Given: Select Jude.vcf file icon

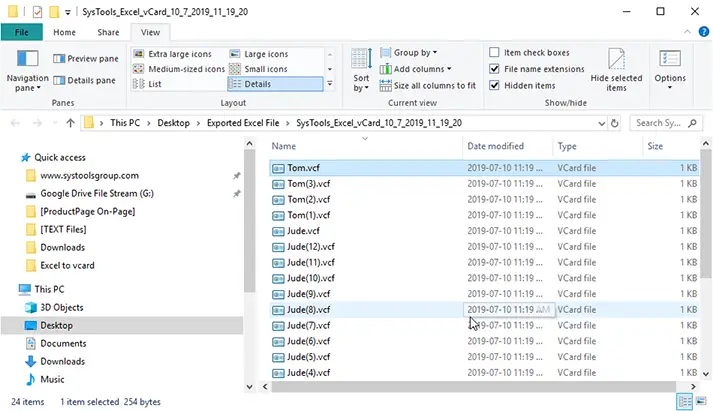Looking at the screenshot, I should 278,231.
